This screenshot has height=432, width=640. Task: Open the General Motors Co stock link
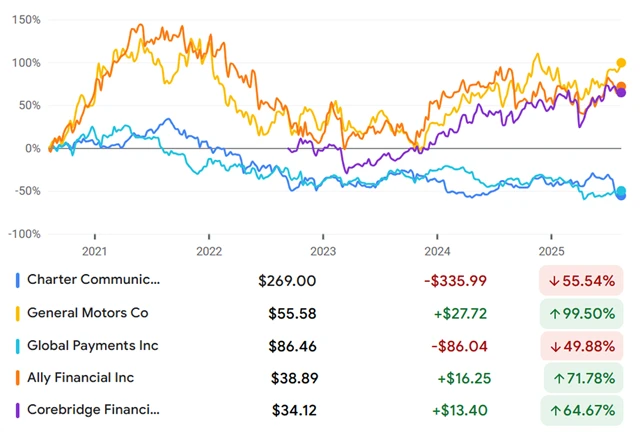[x=88, y=313]
